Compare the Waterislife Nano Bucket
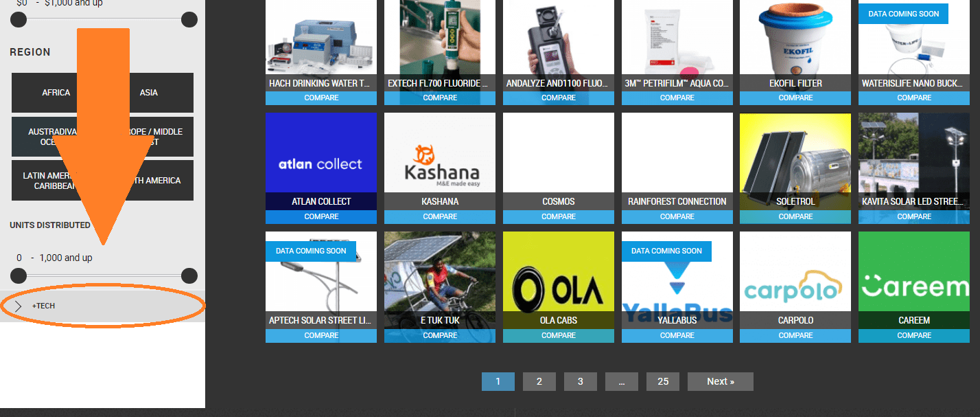The height and width of the screenshot is (417, 980). click(x=914, y=98)
